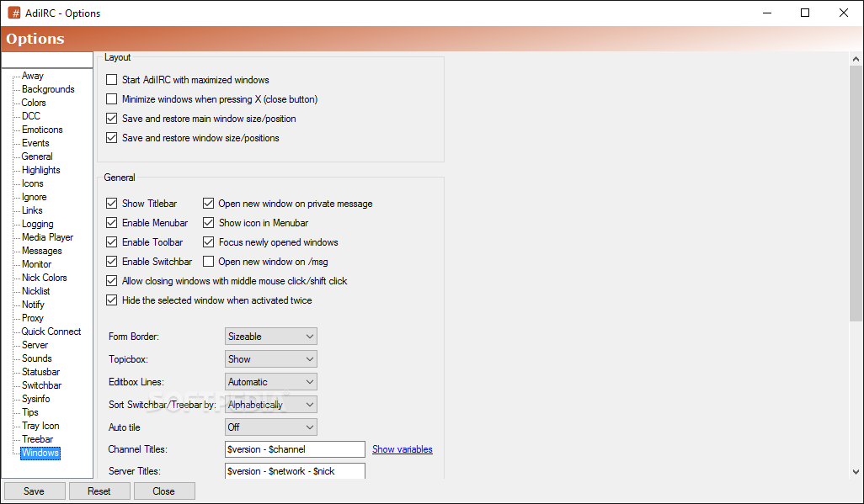Open the General options page in tree
The width and height of the screenshot is (864, 504).
coord(37,157)
